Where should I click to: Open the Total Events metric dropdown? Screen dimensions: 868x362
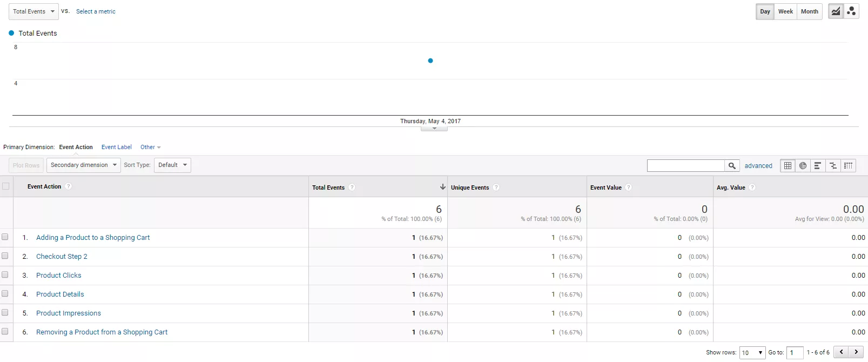pos(33,11)
